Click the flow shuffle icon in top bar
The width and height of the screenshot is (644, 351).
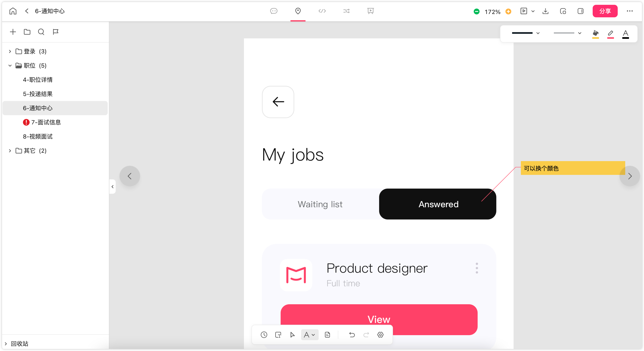click(346, 11)
